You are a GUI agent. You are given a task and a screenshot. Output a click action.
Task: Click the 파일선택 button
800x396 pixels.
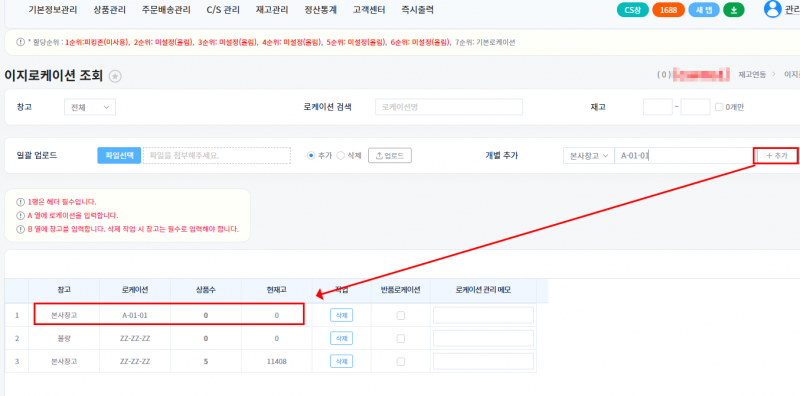tap(119, 156)
